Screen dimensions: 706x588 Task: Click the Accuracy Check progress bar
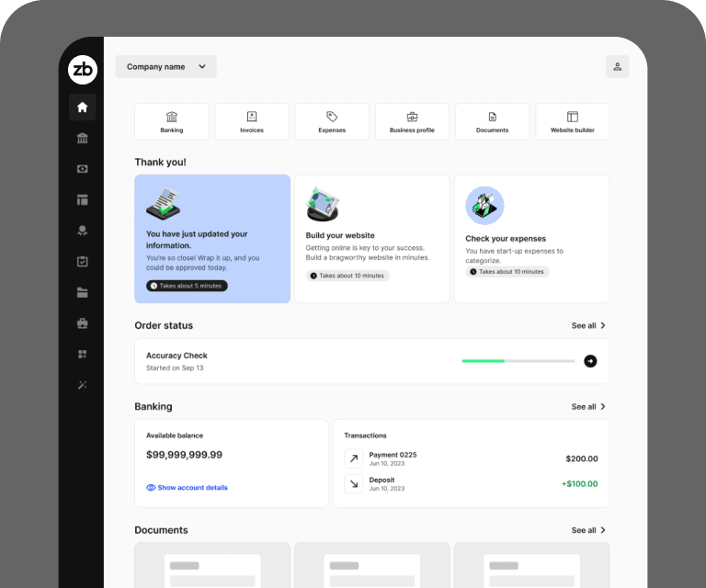click(518, 361)
